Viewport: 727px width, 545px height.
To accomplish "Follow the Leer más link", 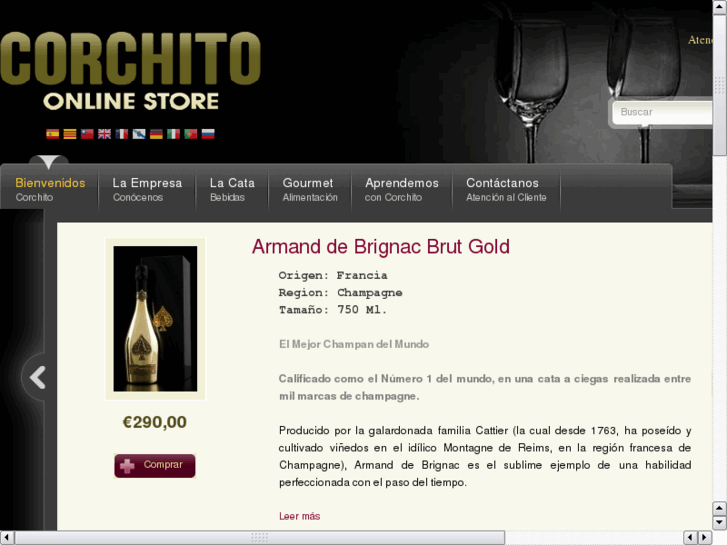I will point(300,516).
